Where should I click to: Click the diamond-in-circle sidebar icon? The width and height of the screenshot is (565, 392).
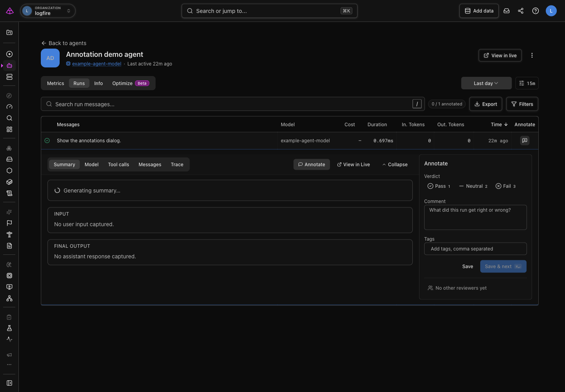tap(9, 54)
